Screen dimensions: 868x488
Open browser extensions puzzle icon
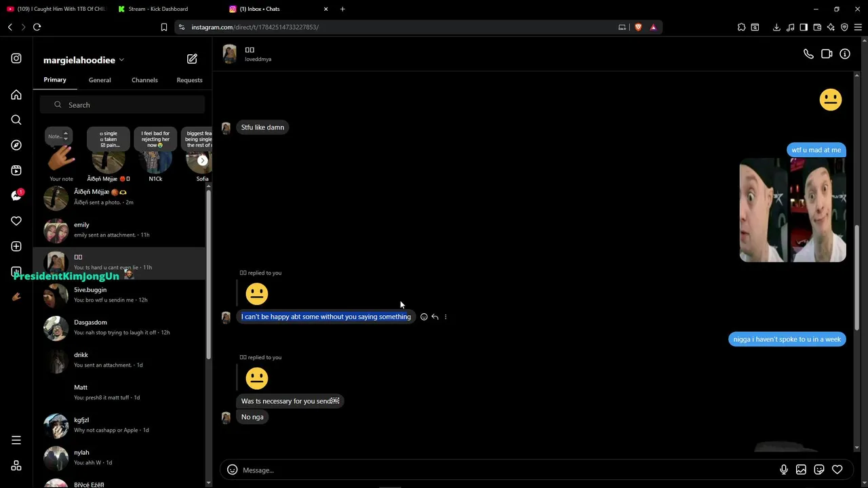tap(741, 27)
